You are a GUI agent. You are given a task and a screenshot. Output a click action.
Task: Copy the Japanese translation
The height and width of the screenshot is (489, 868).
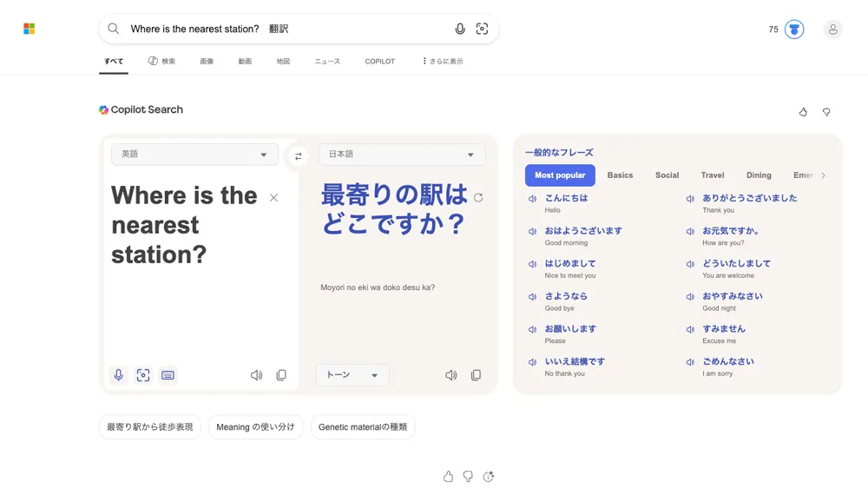click(x=476, y=375)
